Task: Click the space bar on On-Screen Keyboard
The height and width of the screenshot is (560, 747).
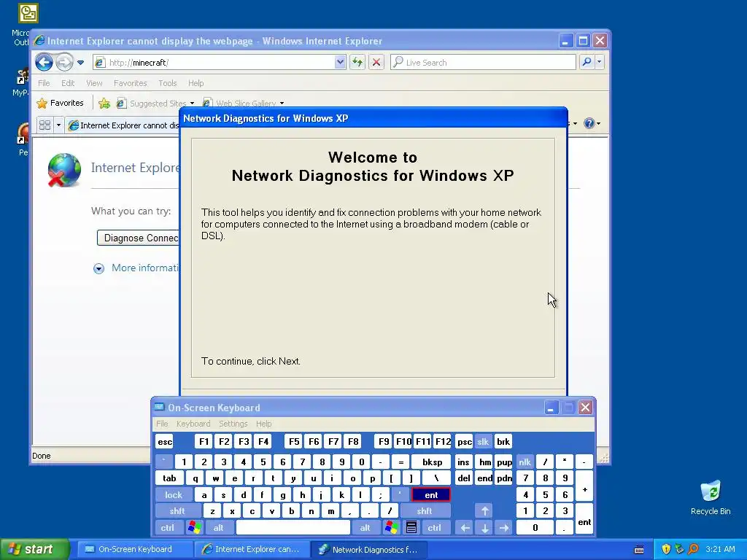Action: pos(293,528)
